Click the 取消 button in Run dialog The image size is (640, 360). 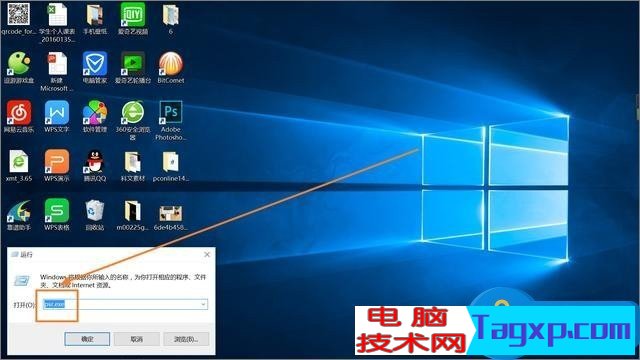click(x=136, y=339)
